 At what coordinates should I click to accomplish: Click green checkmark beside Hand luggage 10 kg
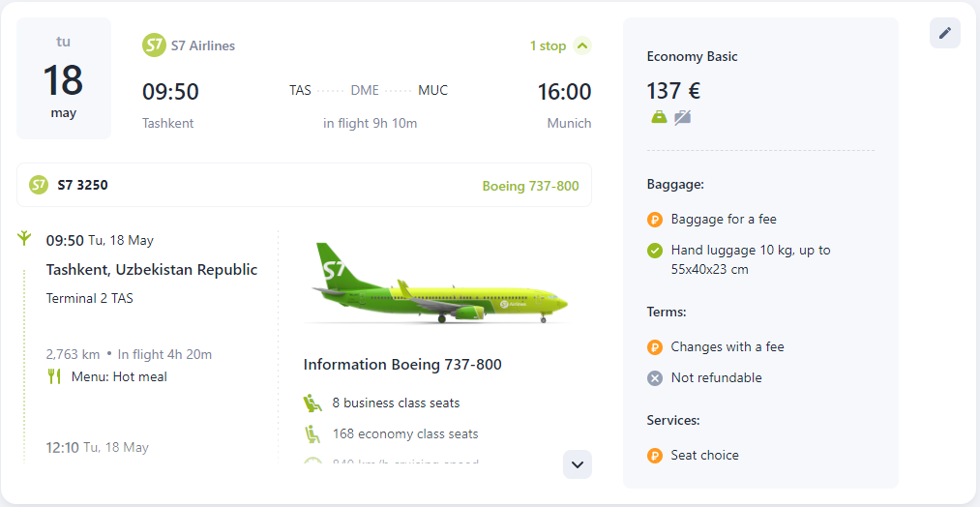point(654,251)
